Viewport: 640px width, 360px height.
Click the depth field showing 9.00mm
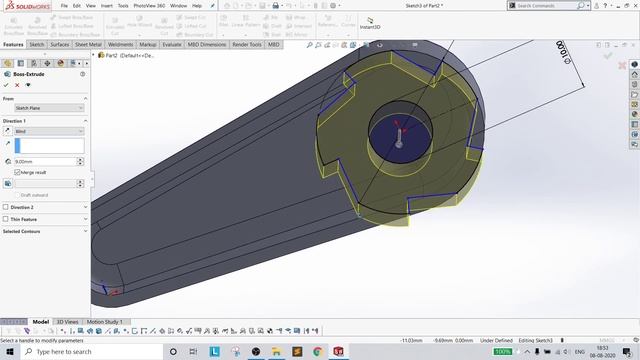(x=45, y=161)
